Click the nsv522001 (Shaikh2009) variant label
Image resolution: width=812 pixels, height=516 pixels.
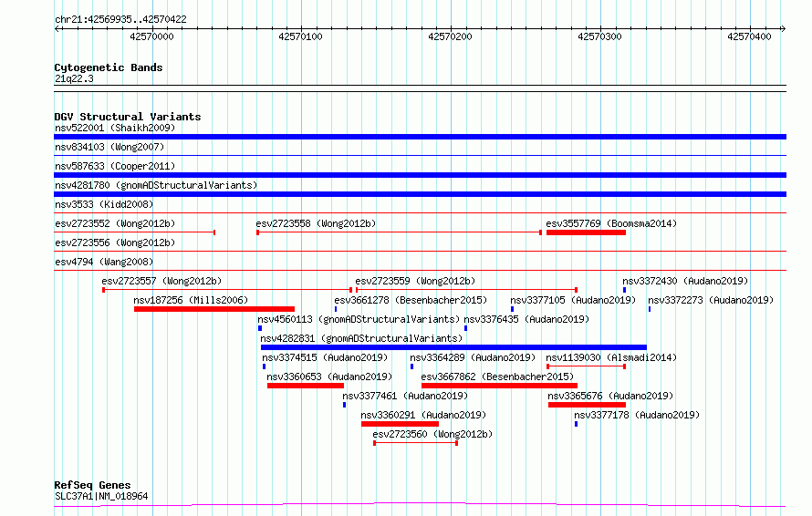[x=115, y=128]
